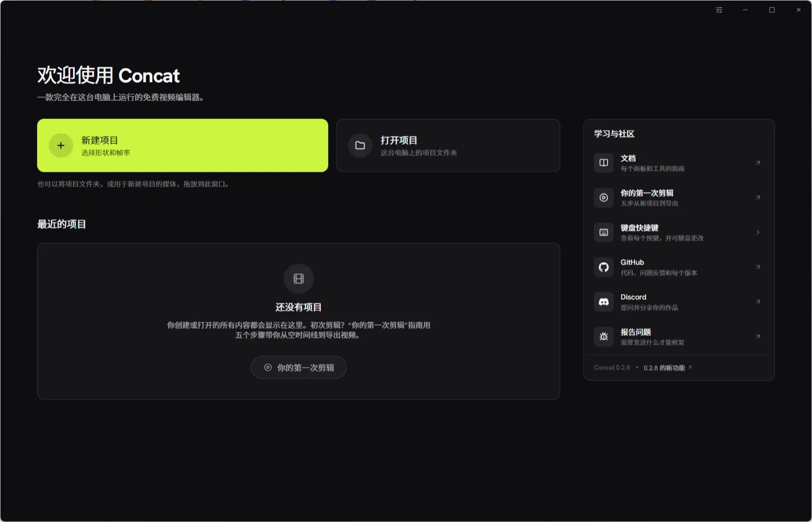Click the GitHub logo icon
The width and height of the screenshot is (812, 522).
click(x=604, y=267)
